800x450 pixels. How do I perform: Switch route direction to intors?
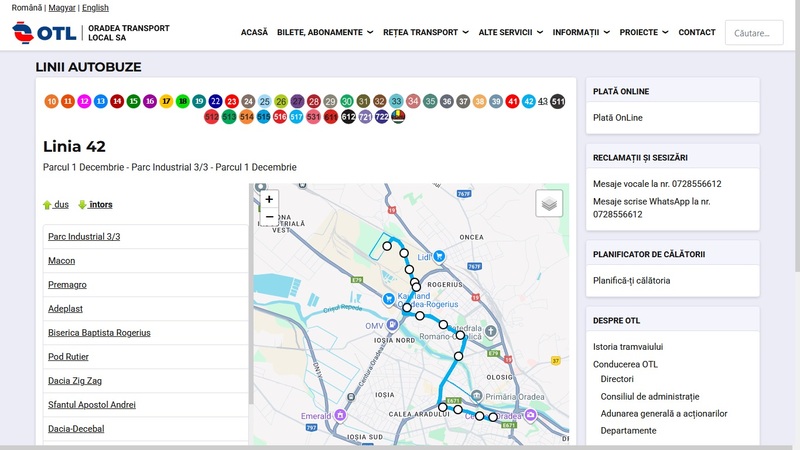[x=95, y=204]
